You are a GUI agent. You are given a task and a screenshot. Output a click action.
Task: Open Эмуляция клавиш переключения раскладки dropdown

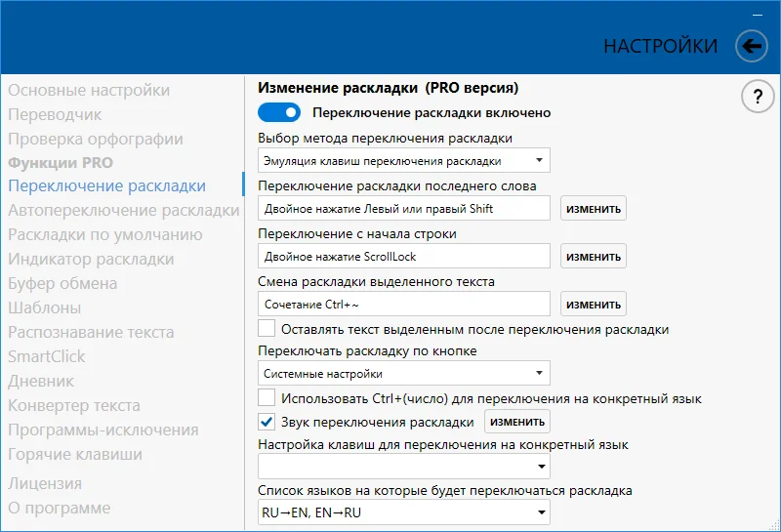pyautogui.click(x=404, y=160)
